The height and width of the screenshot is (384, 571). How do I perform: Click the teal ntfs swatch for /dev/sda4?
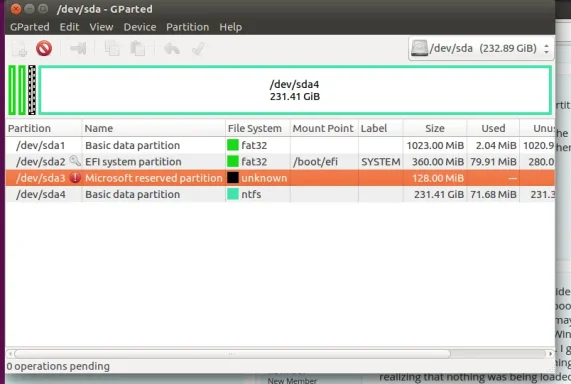pos(233,194)
